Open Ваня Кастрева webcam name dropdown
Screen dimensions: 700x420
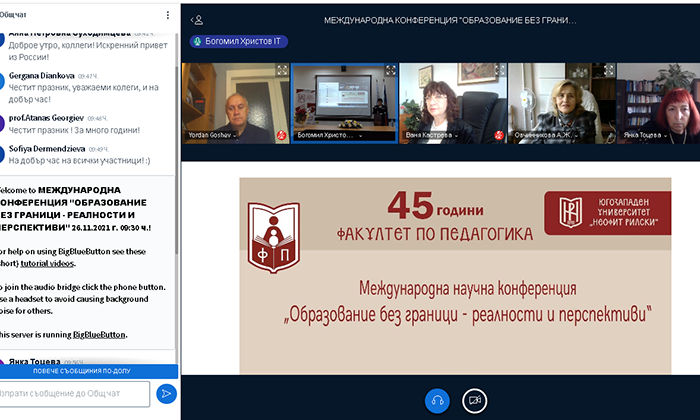click(432, 135)
